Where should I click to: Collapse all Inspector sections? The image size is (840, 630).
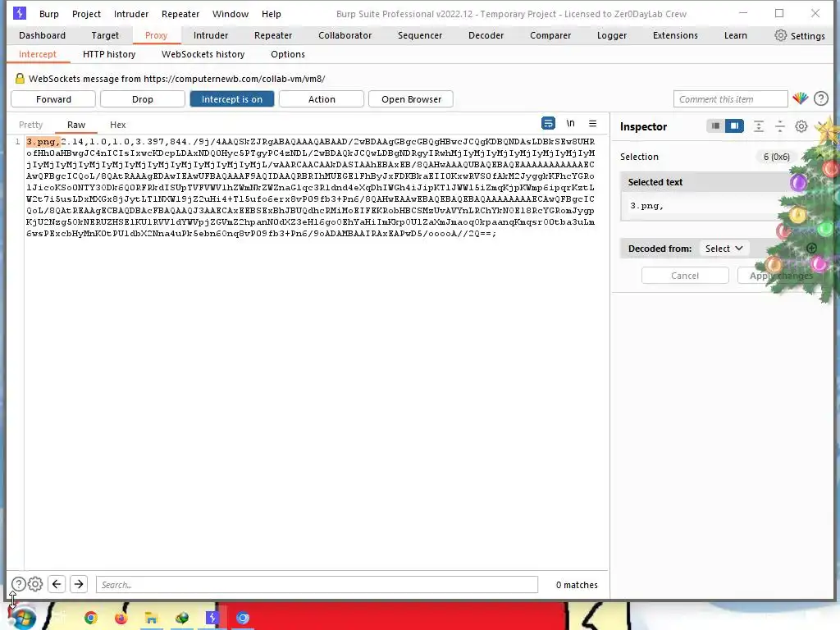coord(780,126)
